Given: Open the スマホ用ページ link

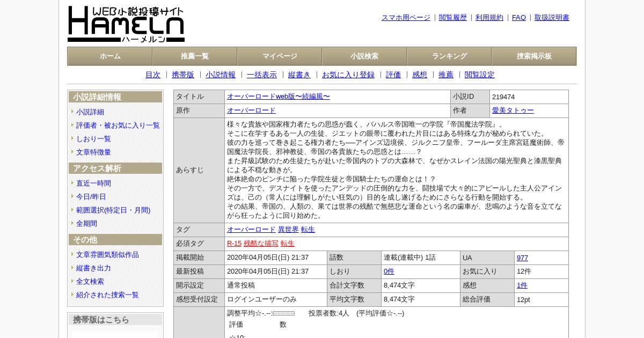Looking at the screenshot, I should pyautogui.click(x=406, y=18).
